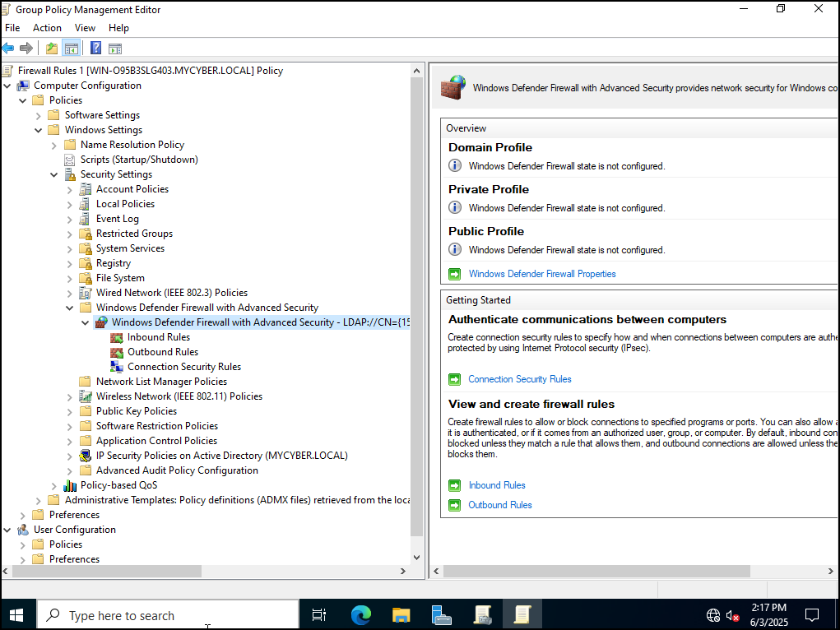Select Wired Network (IEEE 802.3) Policies

[171, 293]
